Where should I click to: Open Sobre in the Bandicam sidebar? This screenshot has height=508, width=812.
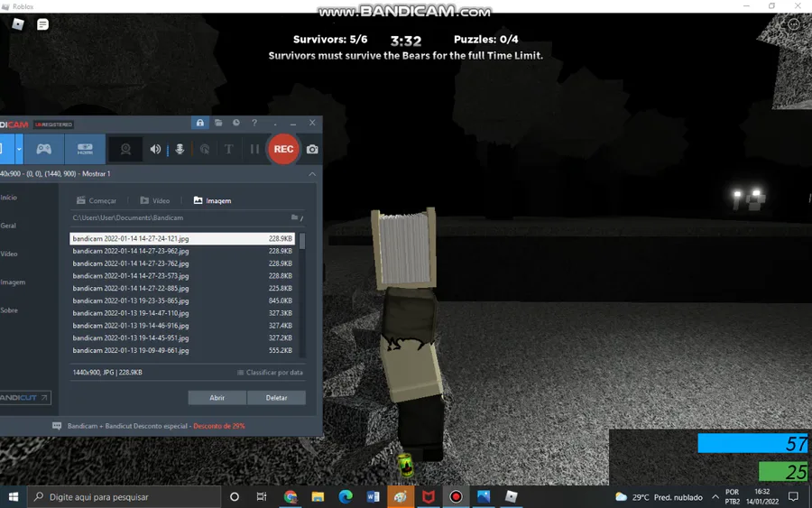[9, 310]
